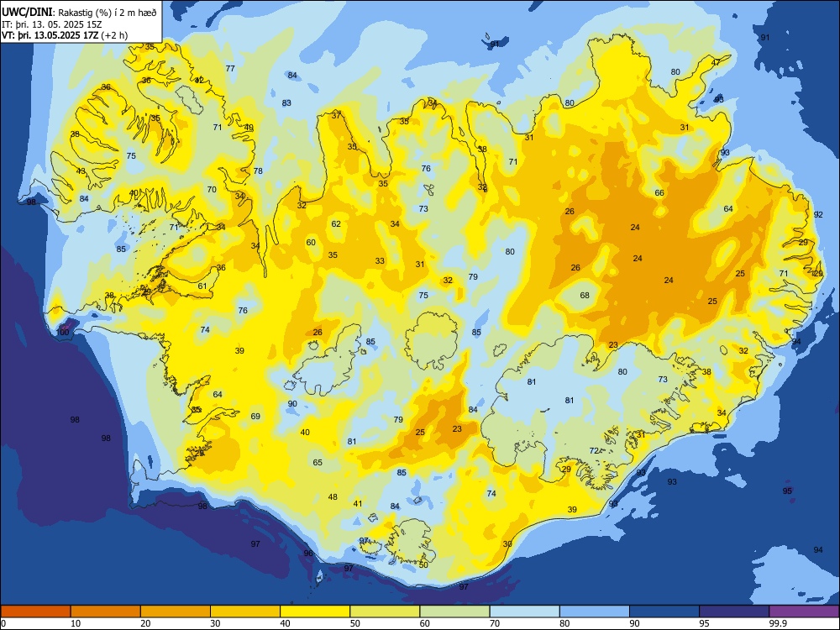
Task: Click the '100' humidity value on the map
Action: [x=63, y=332]
